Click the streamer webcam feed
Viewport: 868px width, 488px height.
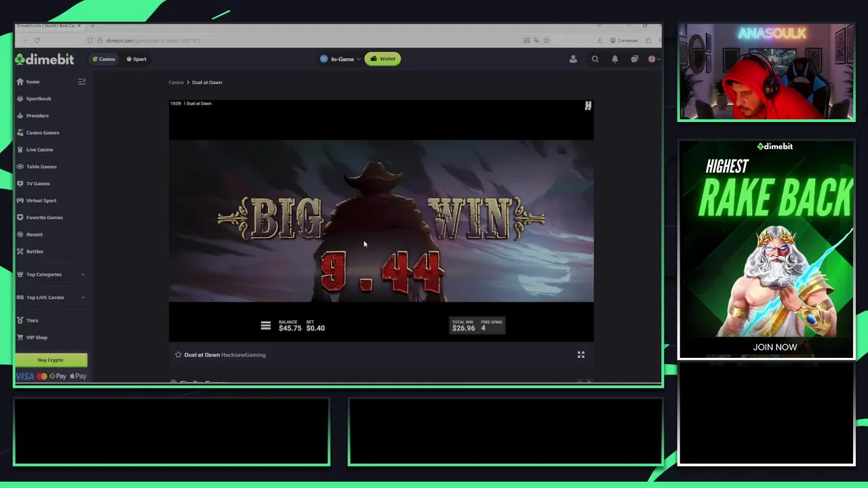click(766, 73)
